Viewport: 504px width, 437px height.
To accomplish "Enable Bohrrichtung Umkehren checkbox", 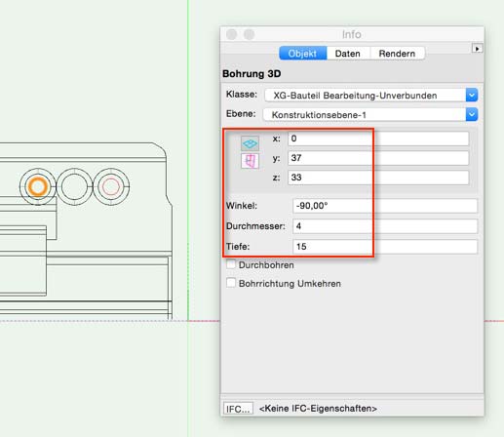I will [x=231, y=283].
